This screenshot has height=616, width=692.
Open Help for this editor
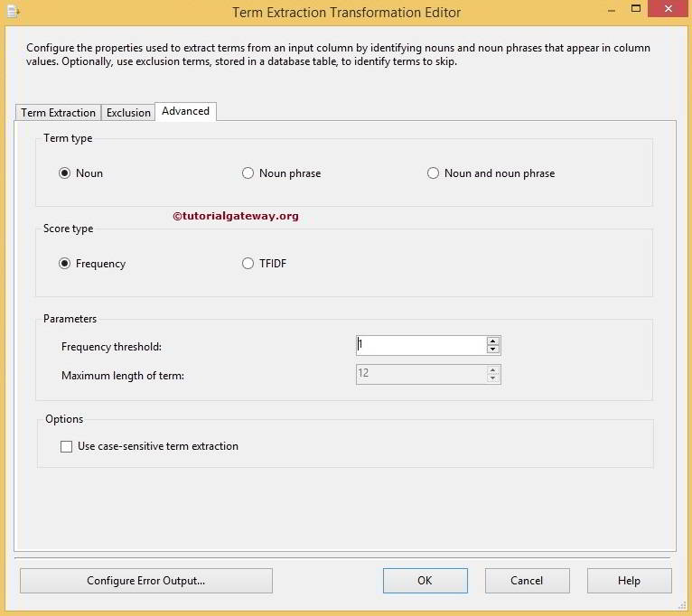630,581
